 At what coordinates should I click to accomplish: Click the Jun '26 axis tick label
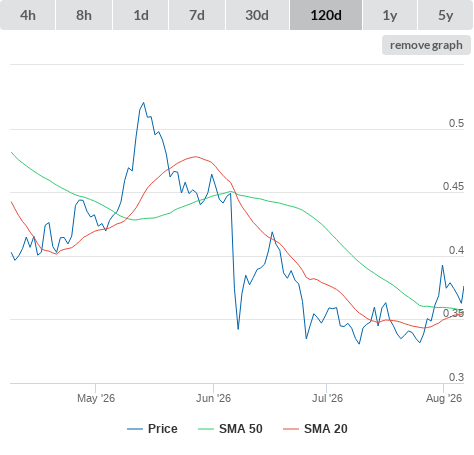pyautogui.click(x=213, y=398)
